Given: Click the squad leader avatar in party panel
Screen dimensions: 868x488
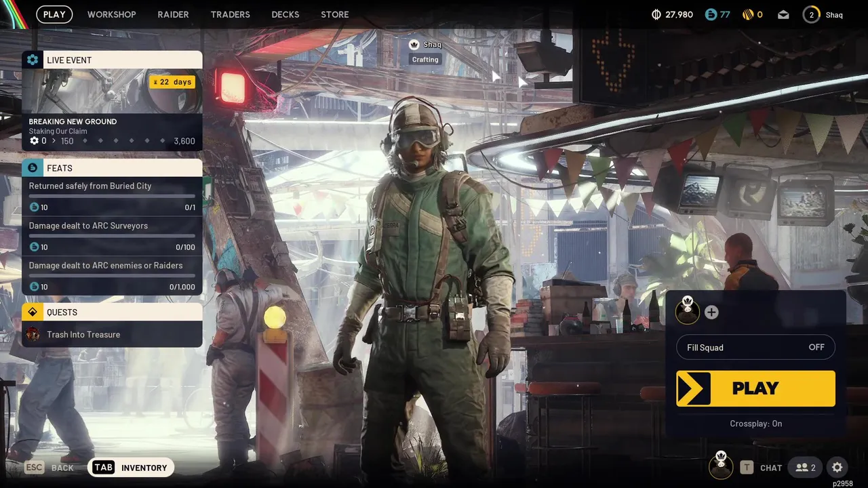Looking at the screenshot, I should (x=688, y=310).
